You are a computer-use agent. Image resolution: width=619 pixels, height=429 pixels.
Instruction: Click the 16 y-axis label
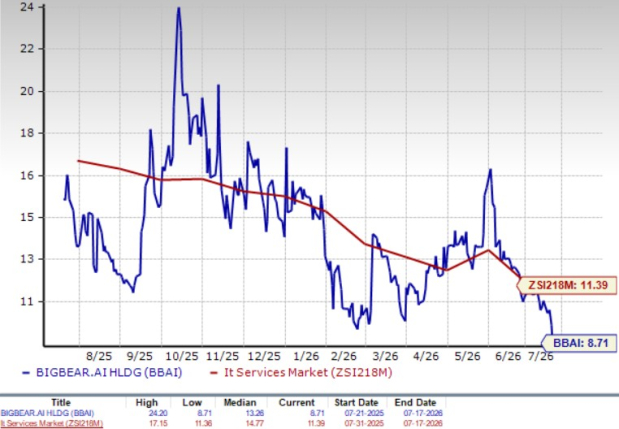pyautogui.click(x=28, y=175)
